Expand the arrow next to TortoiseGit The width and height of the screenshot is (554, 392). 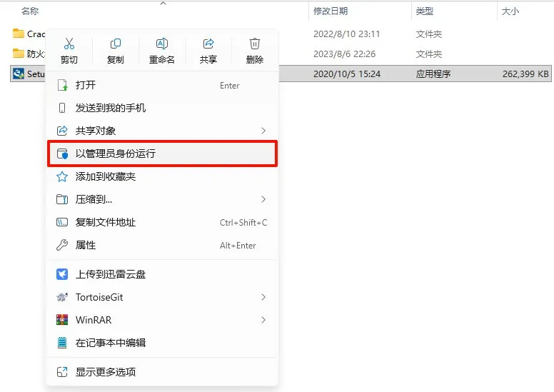[263, 297]
